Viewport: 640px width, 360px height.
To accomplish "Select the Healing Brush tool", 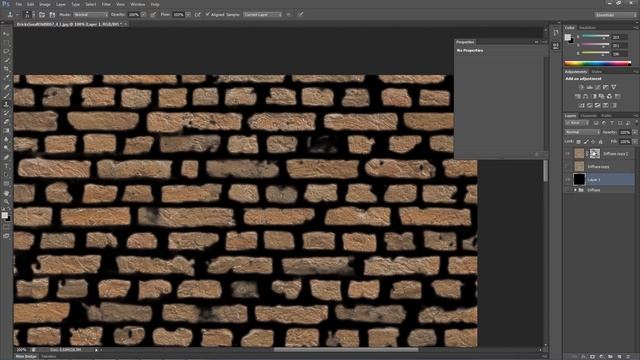I will click(x=6, y=87).
